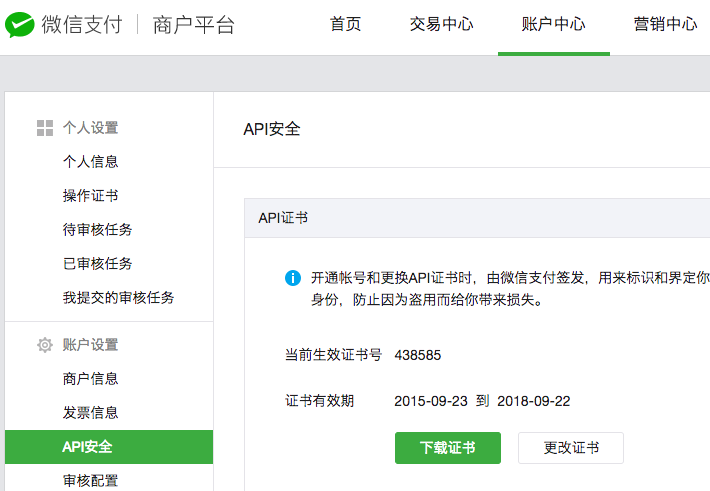Select the 账户中心 tab
710x491 pixels.
click(x=553, y=25)
